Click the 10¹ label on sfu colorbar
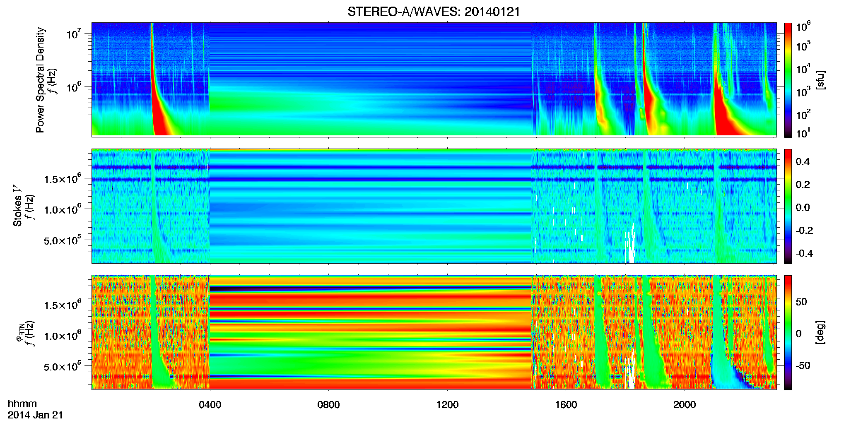The width and height of the screenshot is (868, 447). point(803,133)
